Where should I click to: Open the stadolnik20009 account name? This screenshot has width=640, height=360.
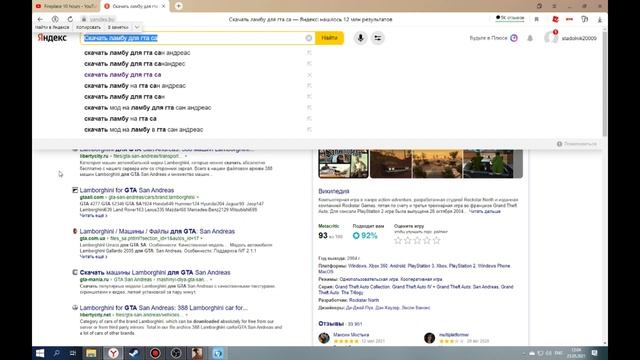click(579, 38)
